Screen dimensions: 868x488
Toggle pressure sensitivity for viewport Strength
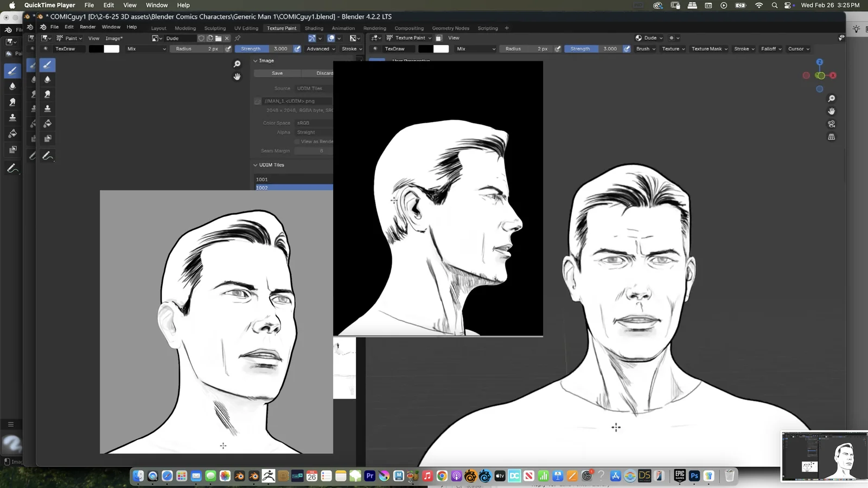[627, 49]
